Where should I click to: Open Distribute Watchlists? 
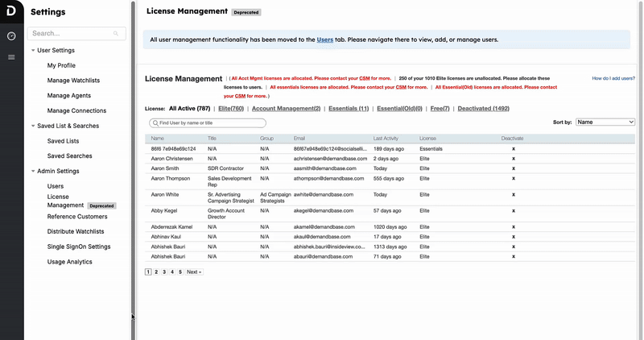76,231
